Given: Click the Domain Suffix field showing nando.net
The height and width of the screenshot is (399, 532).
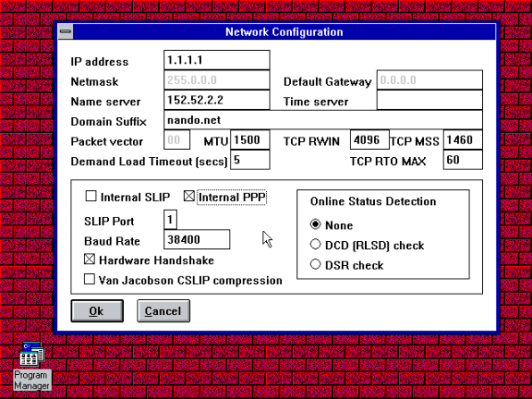Looking at the screenshot, I should (323, 120).
